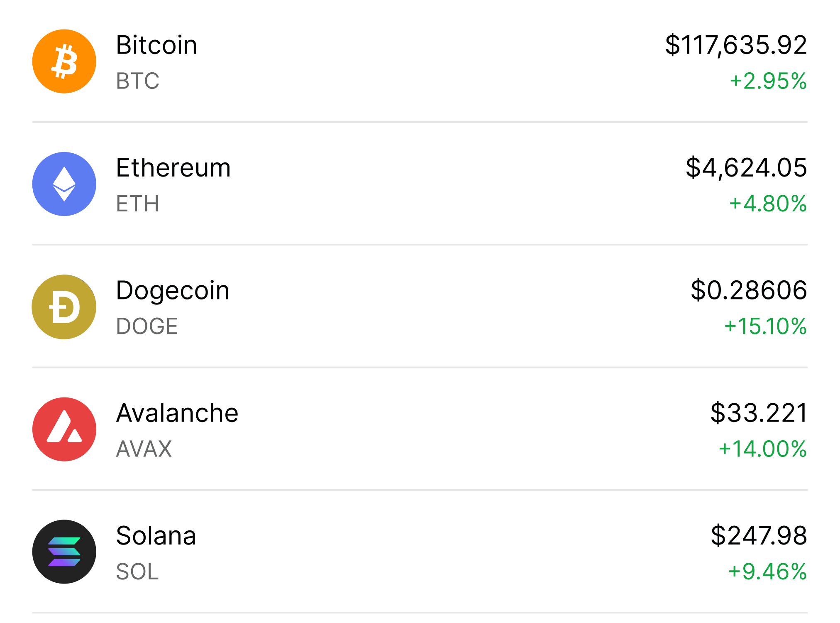View Ethereum price $4,624.05
Image resolution: width=840 pixels, height=623 pixels.
click(x=746, y=168)
